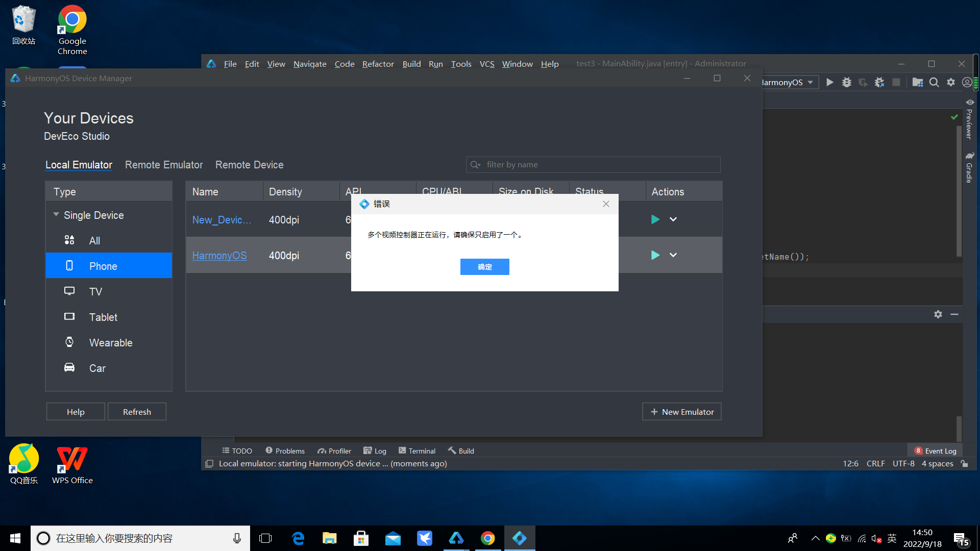
Task: Expand actions dropdown for HarmonyOS row
Action: [673, 255]
